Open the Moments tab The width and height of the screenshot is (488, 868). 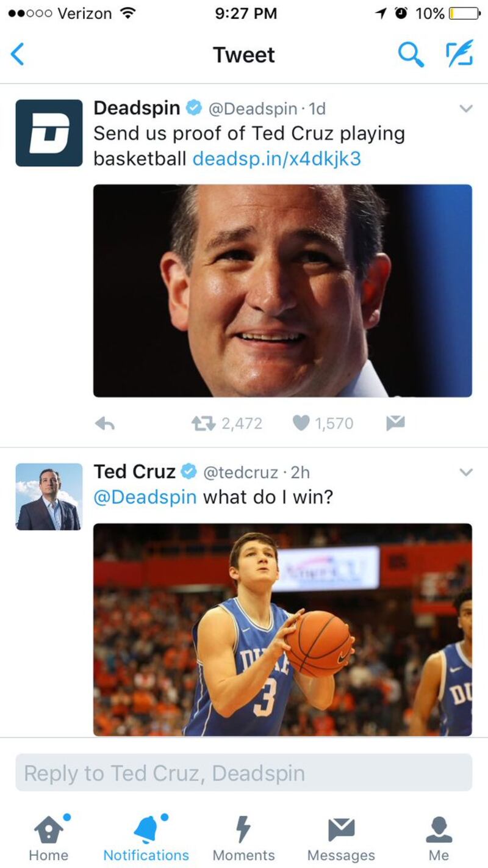243,837
